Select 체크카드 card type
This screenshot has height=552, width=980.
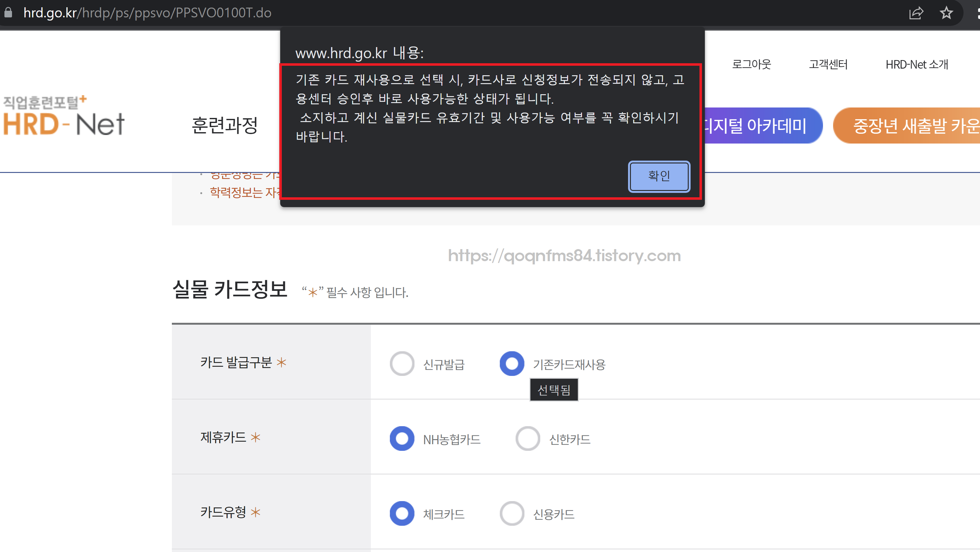coord(402,513)
